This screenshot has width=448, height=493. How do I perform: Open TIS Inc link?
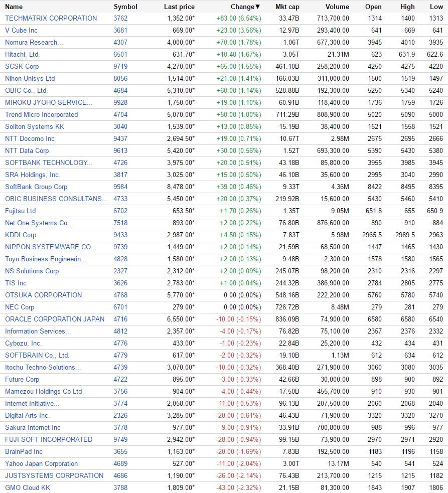point(16,283)
